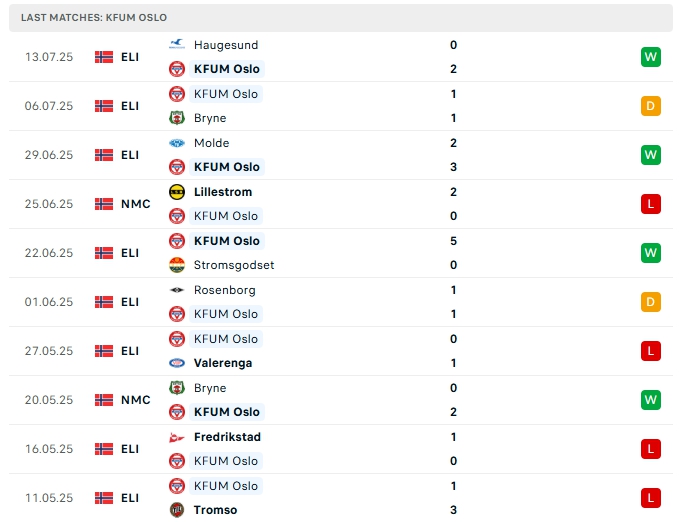Click the W badge for Stromsgodset match
Image resolution: width=685 pixels, height=522 pixels.
[651, 253]
